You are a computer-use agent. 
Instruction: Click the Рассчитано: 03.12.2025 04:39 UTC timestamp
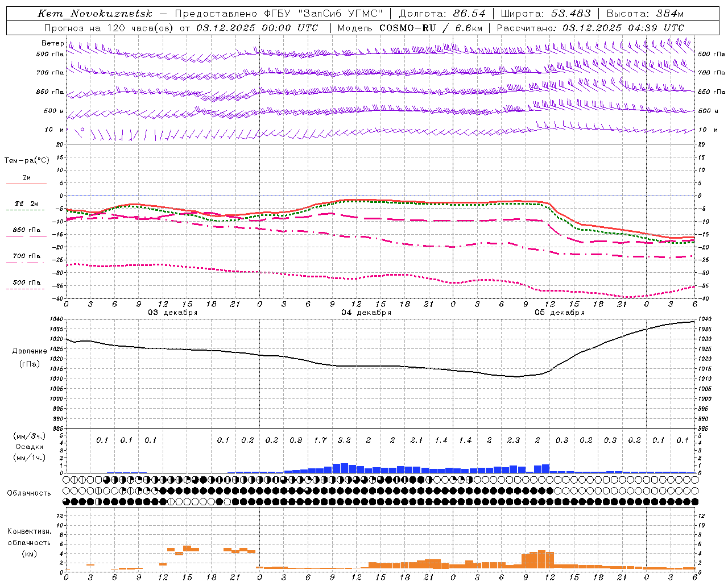point(590,28)
